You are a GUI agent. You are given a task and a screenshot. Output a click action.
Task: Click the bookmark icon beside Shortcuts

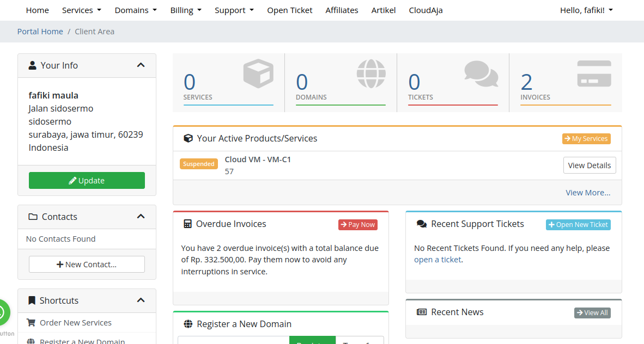point(32,300)
